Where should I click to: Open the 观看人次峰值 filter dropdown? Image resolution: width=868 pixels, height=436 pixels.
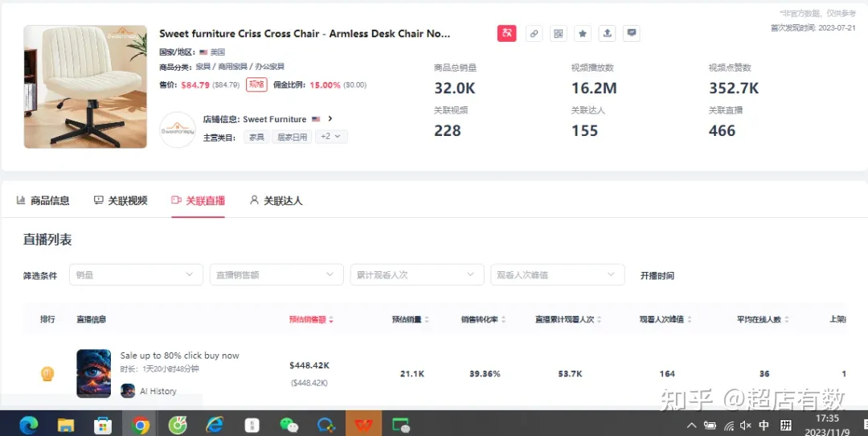(x=558, y=275)
